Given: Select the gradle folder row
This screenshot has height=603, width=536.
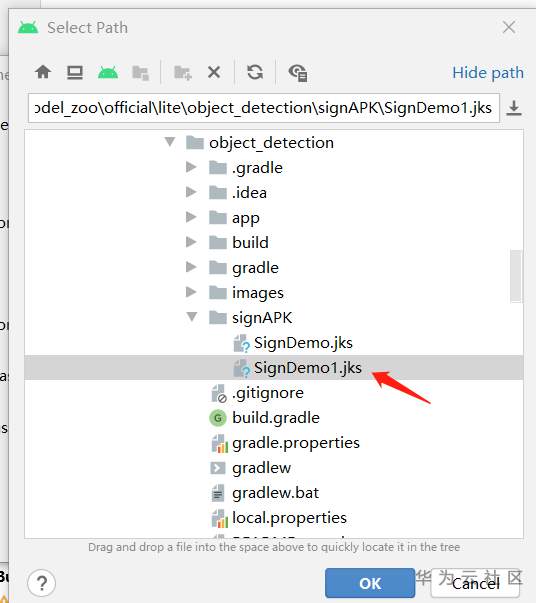Looking at the screenshot, I should [x=274, y=268].
